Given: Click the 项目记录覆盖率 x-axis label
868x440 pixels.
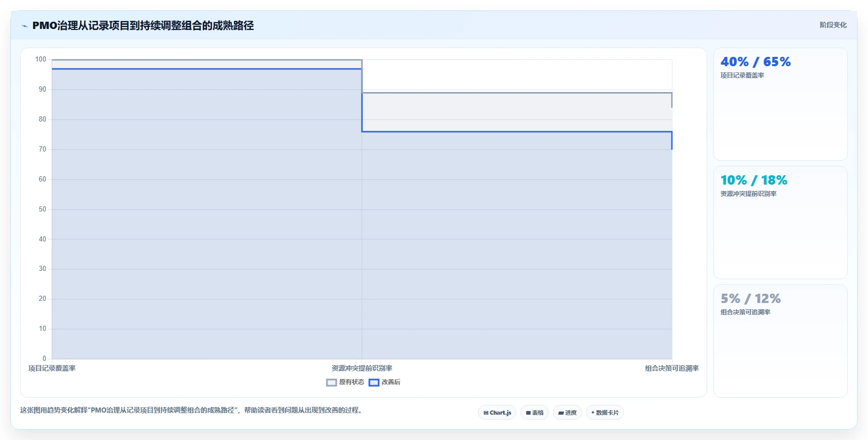Looking at the screenshot, I should pyautogui.click(x=52, y=369).
